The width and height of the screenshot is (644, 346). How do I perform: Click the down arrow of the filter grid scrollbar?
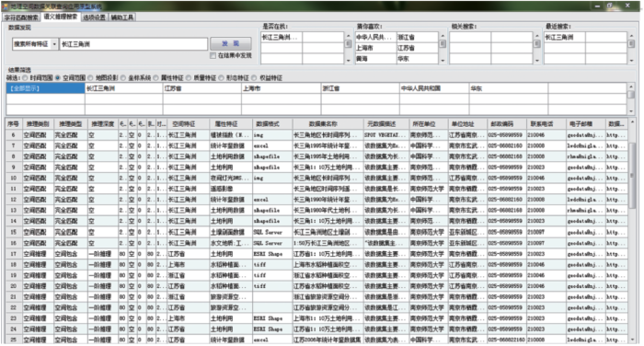coord(631,111)
